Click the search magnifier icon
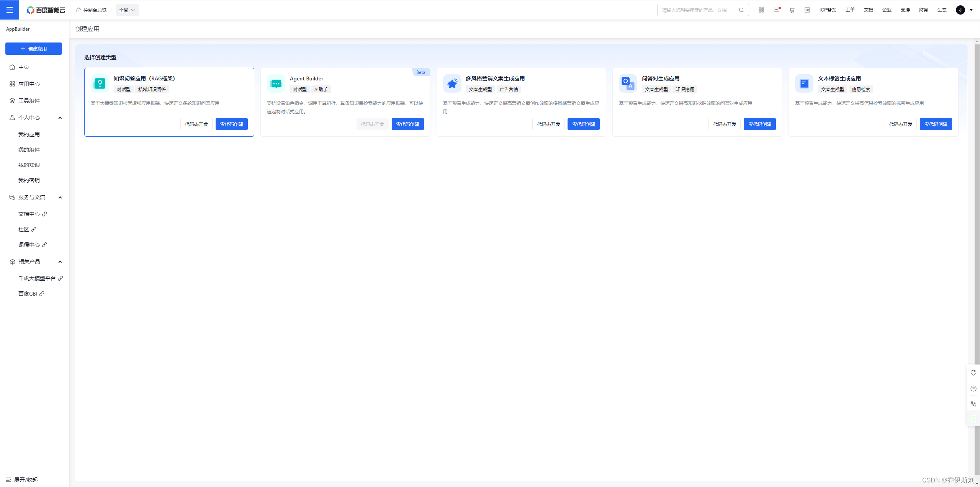Image resolution: width=980 pixels, height=487 pixels. (x=741, y=10)
